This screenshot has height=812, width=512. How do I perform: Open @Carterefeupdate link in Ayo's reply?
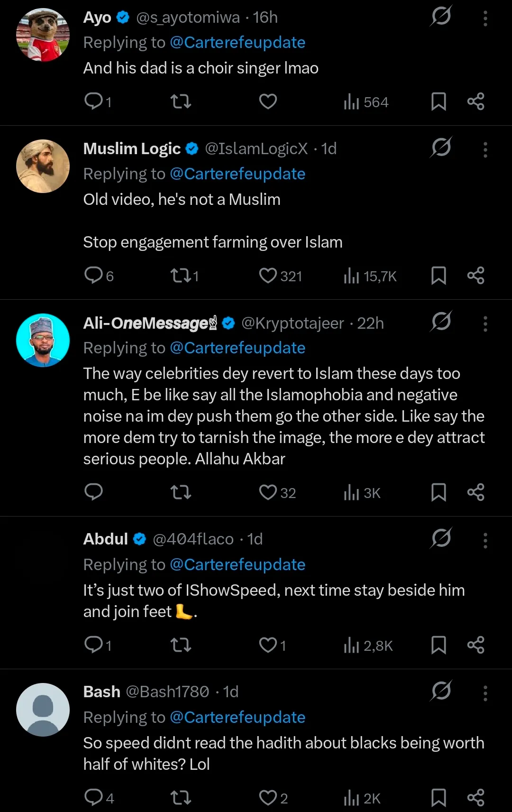coord(237,43)
